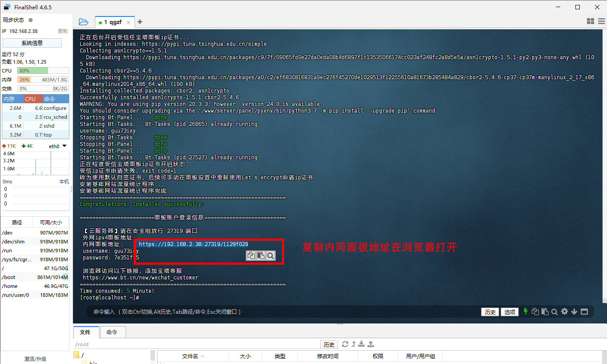Image resolution: width=607 pixels, height=364 pixels.
Task: Click the copy icon in selection popup
Action: click(x=251, y=255)
